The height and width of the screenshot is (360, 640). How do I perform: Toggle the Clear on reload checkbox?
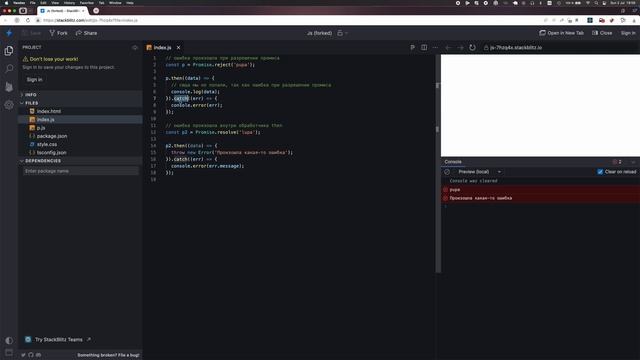[600, 172]
